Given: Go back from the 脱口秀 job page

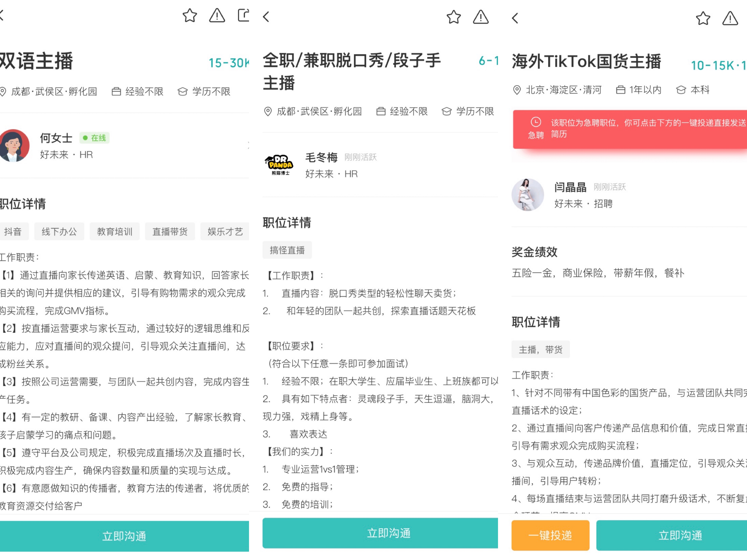Looking at the screenshot, I should click(266, 17).
